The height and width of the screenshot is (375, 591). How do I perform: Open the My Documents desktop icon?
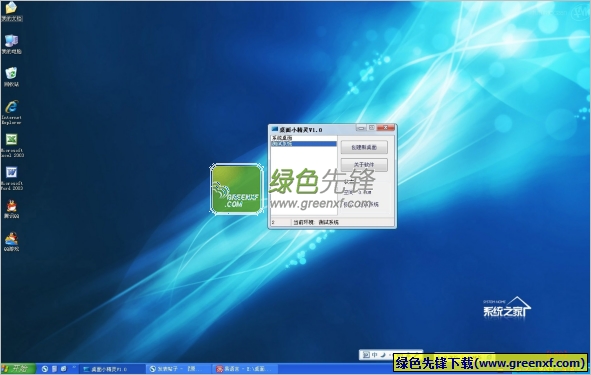(x=11, y=11)
